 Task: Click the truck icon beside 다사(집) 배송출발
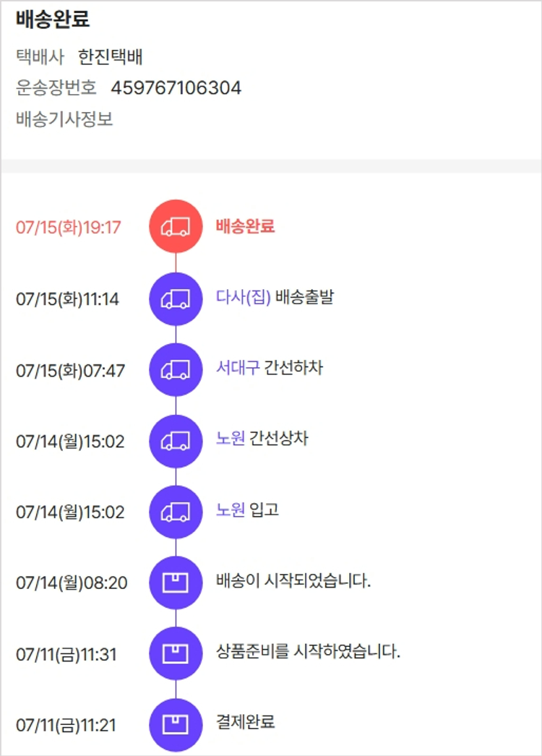pyautogui.click(x=176, y=298)
